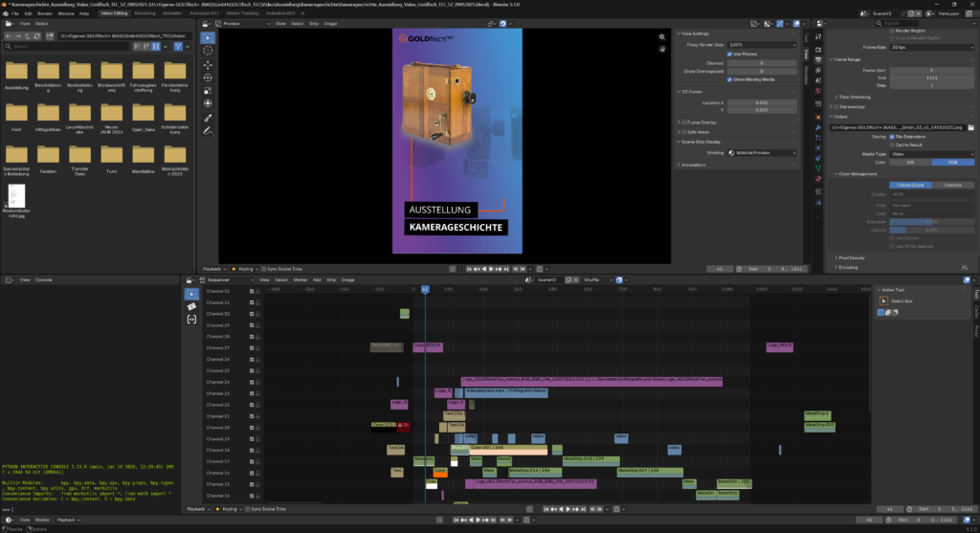Expand the Pixel Density panel
Screen dimensions: 980x533
tap(850, 258)
